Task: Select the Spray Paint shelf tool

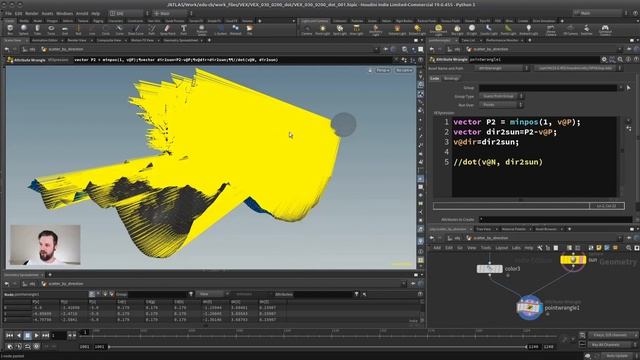Action: pyautogui.click(x=167, y=29)
